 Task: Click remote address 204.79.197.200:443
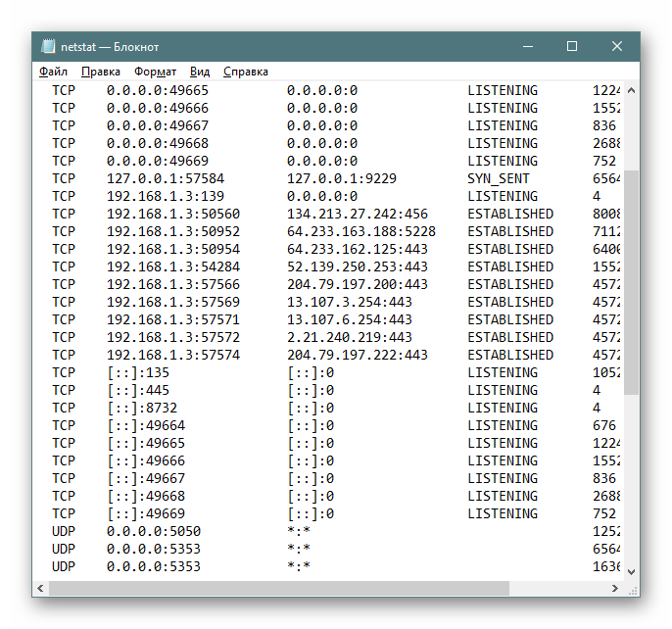[358, 284]
